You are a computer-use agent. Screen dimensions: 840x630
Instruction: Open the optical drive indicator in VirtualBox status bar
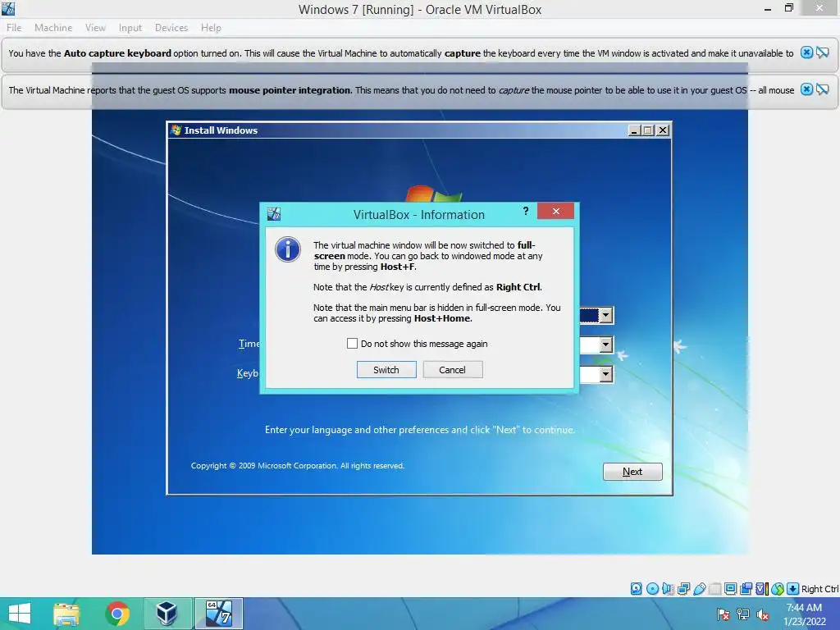tap(652, 589)
